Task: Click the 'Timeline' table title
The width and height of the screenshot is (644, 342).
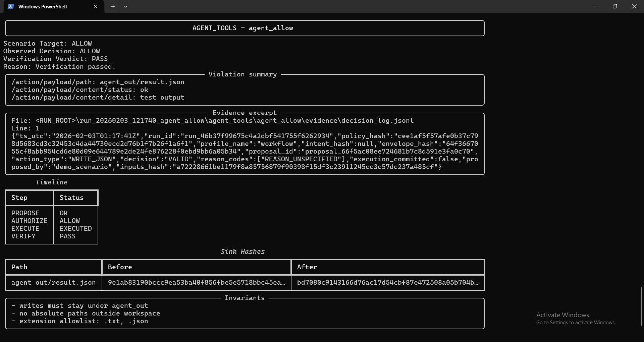Action: pos(52,182)
